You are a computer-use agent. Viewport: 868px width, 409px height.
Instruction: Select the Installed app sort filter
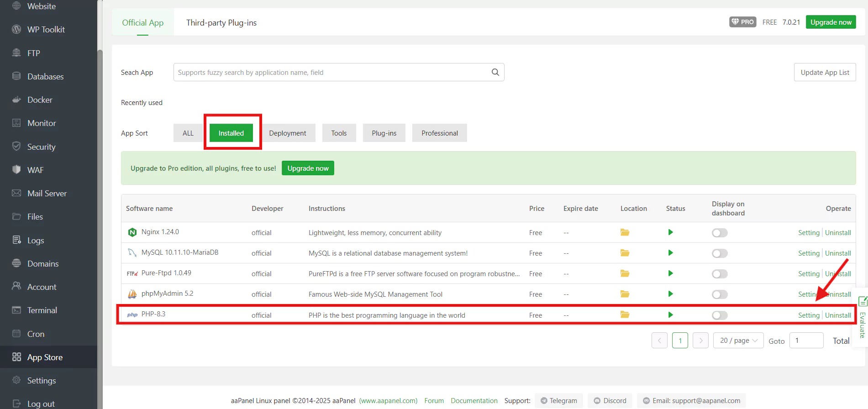231,133
